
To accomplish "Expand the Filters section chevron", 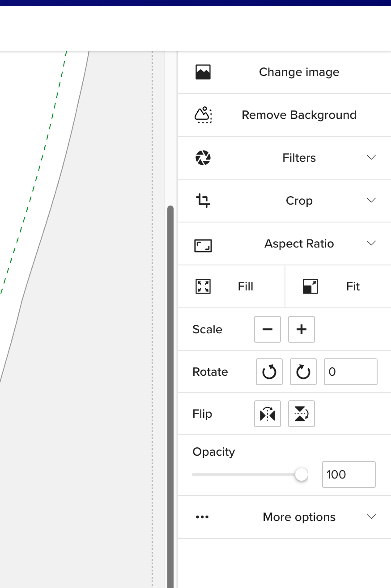I will pyautogui.click(x=371, y=157).
